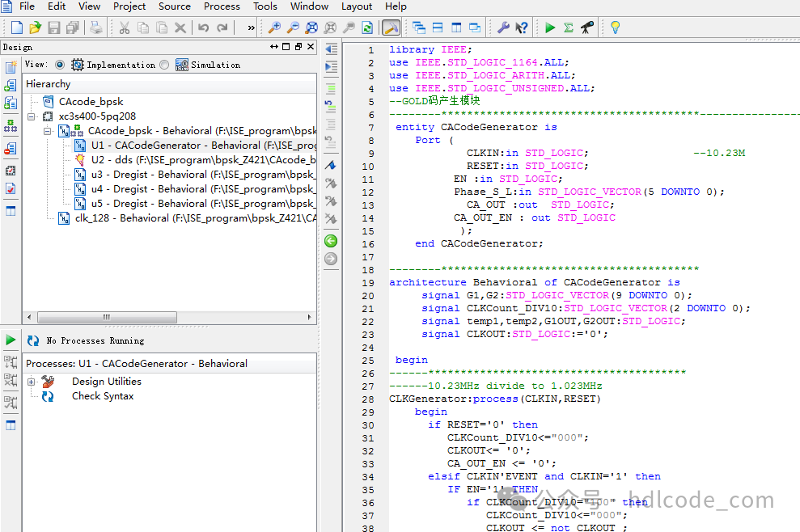Click the Delete X icon in toolbar
Image resolution: width=800 pixels, height=532 pixels.
(x=180, y=27)
